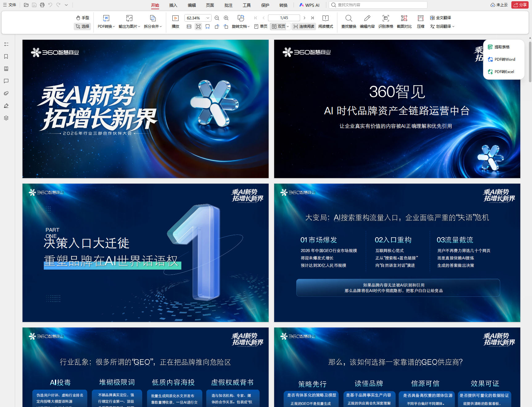Open the 截图对比 tool
532x407 pixels.
[x=404, y=22]
